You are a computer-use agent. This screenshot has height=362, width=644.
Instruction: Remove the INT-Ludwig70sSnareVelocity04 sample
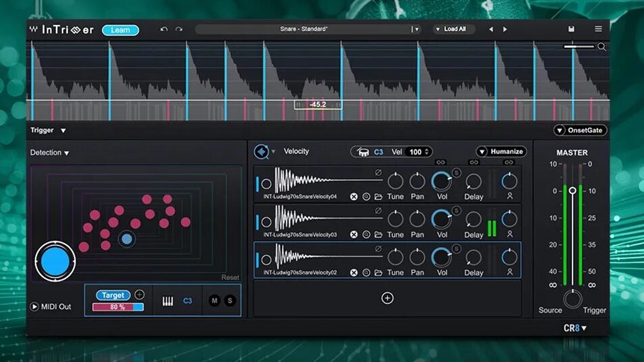[x=354, y=196]
